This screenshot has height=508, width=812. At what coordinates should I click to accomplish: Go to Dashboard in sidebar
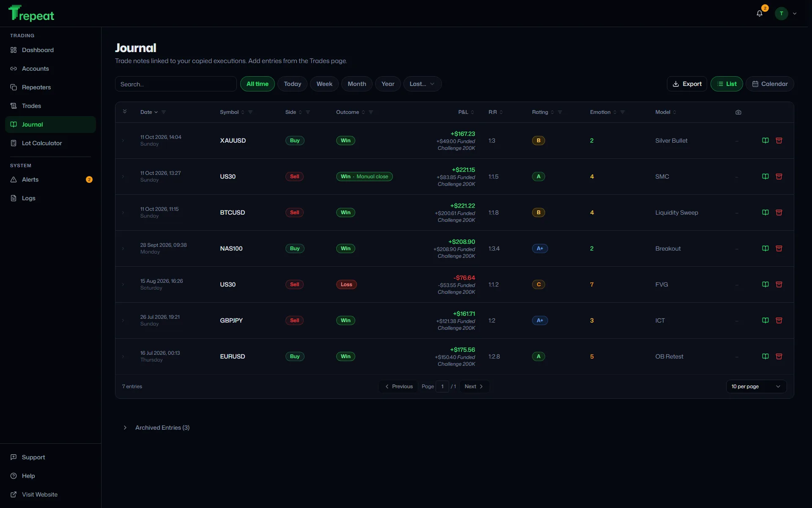(x=50, y=50)
